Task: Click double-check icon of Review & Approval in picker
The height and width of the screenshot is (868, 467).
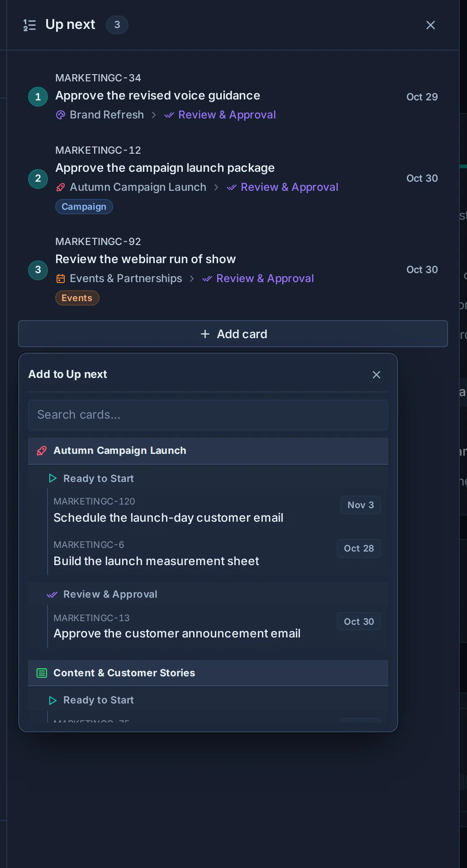Action: pos(52,594)
